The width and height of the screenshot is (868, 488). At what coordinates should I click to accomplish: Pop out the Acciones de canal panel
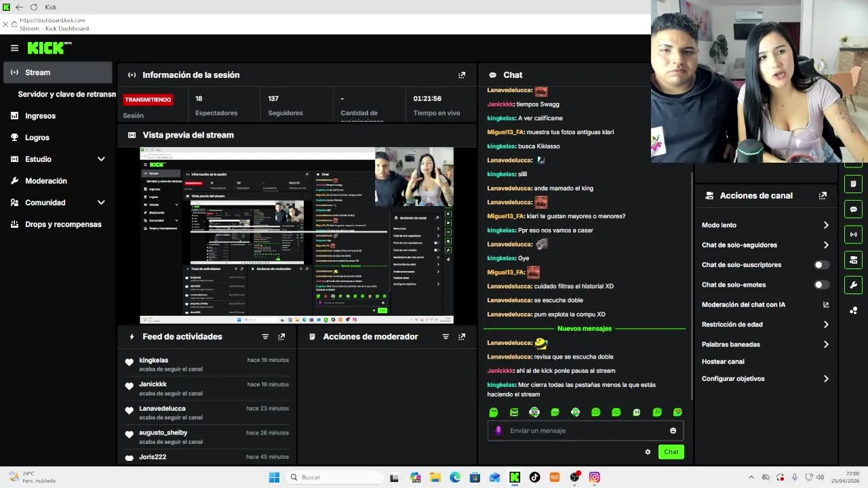[823, 196]
